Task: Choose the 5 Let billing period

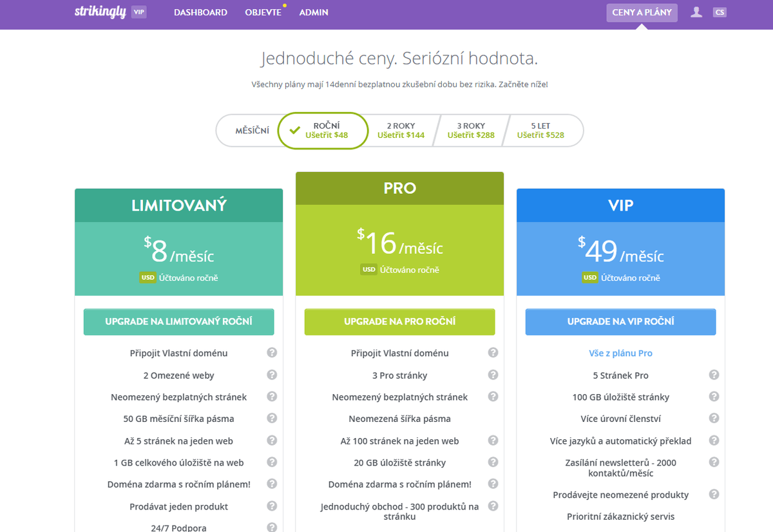Action: (540, 131)
